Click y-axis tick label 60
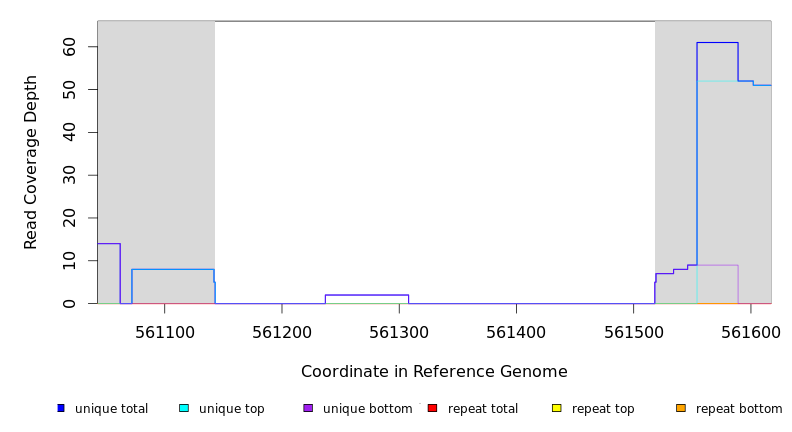The image size is (792, 432). 70,47
